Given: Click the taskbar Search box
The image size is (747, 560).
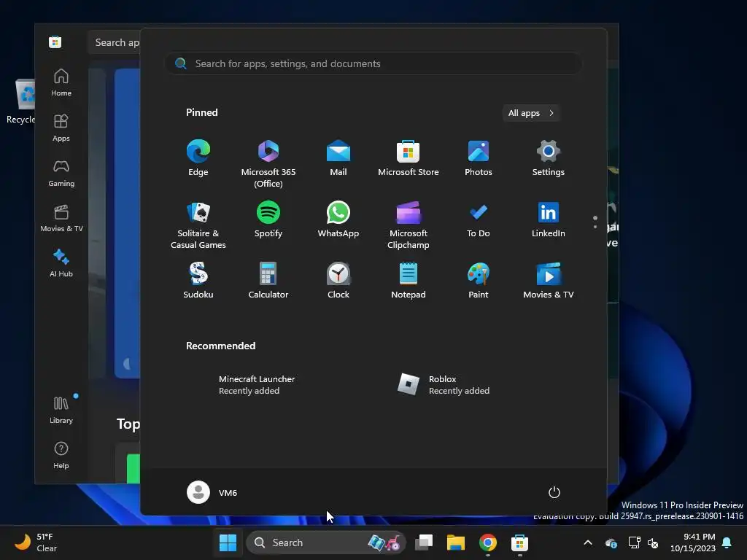Looking at the screenshot, I should tap(326, 542).
